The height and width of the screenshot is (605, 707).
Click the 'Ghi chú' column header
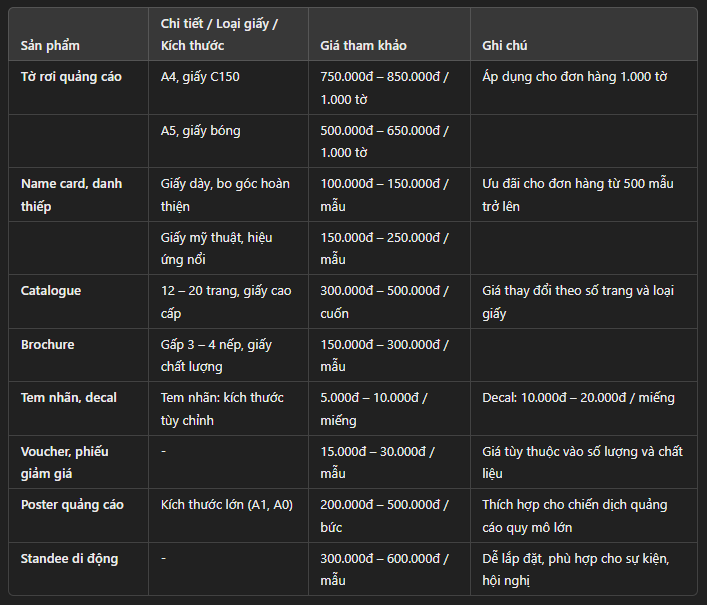[504, 46]
